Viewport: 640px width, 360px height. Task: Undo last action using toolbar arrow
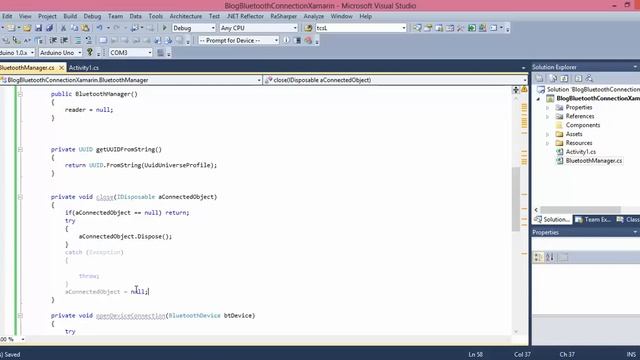(x=99, y=28)
